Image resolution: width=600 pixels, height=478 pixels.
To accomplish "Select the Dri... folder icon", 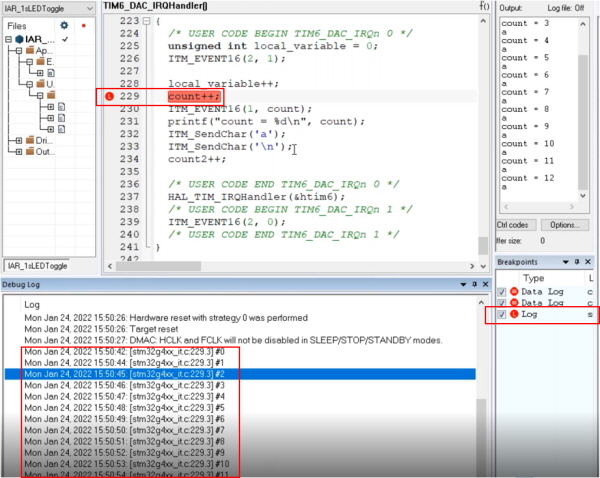I will 30,140.
